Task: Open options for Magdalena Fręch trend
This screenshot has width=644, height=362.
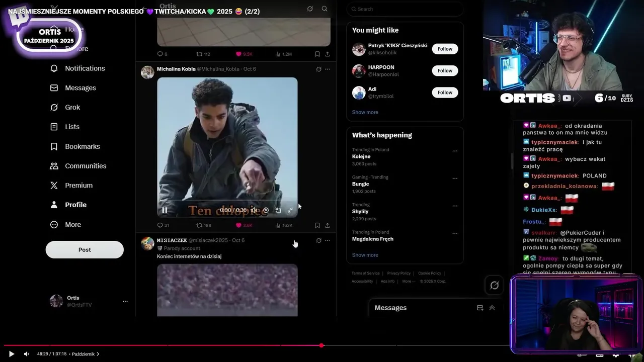Action: 455,233
